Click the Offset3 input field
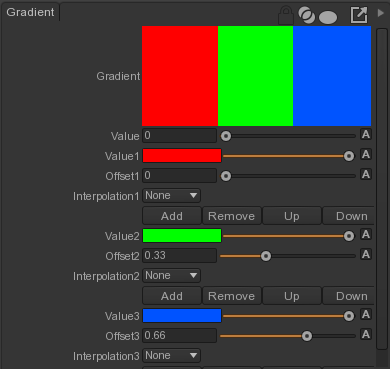The width and height of the screenshot is (390, 369). pyautogui.click(x=179, y=335)
